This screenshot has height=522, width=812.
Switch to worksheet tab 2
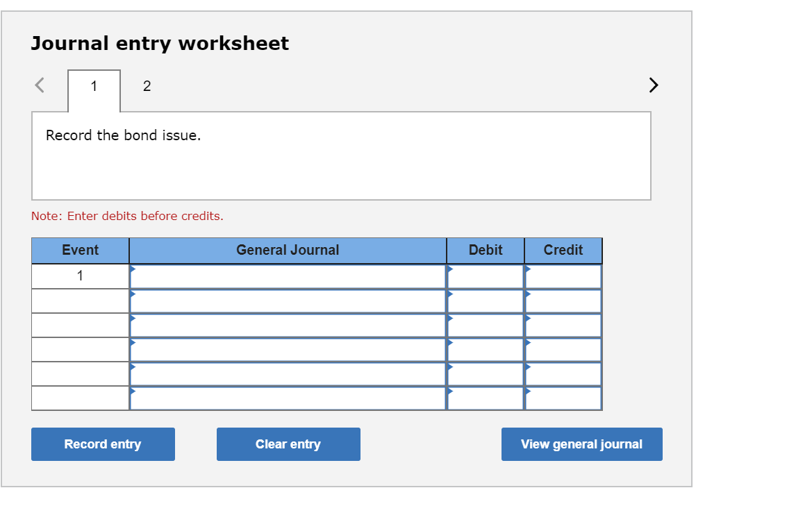pyautogui.click(x=147, y=85)
